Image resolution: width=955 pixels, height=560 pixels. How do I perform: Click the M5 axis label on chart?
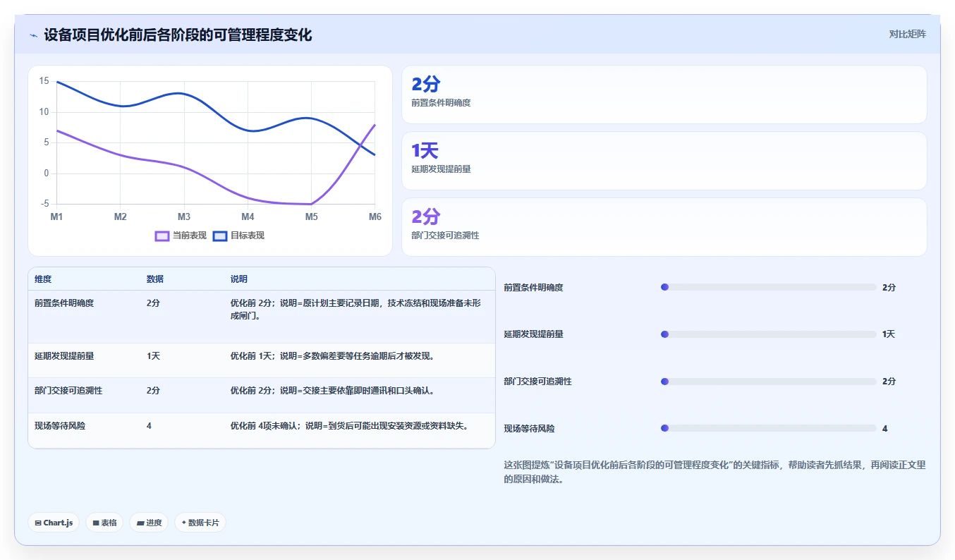[312, 217]
